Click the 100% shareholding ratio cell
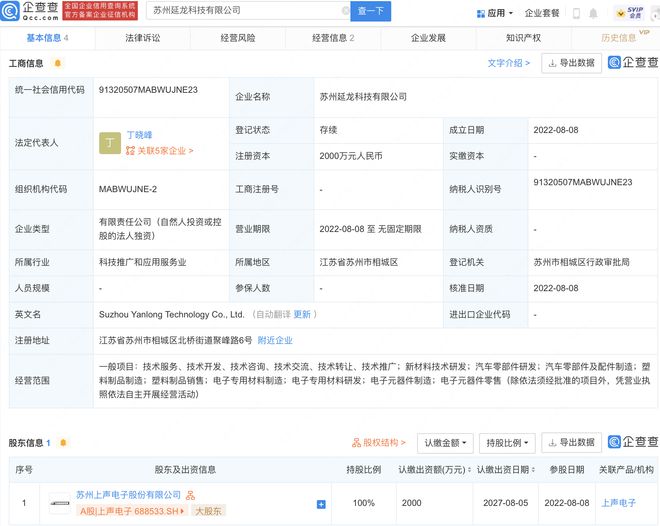 (364, 503)
